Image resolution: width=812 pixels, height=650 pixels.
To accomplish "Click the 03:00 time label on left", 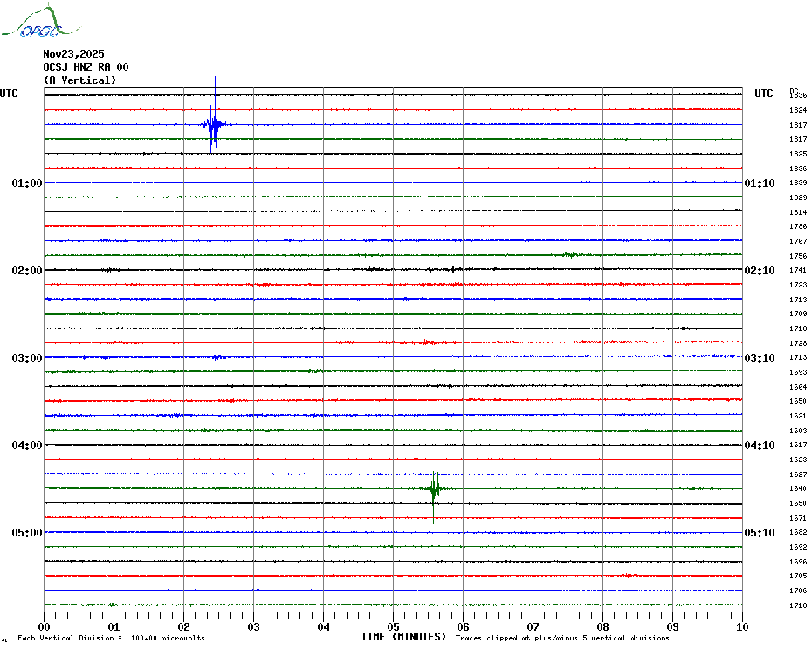I will 27,358.
